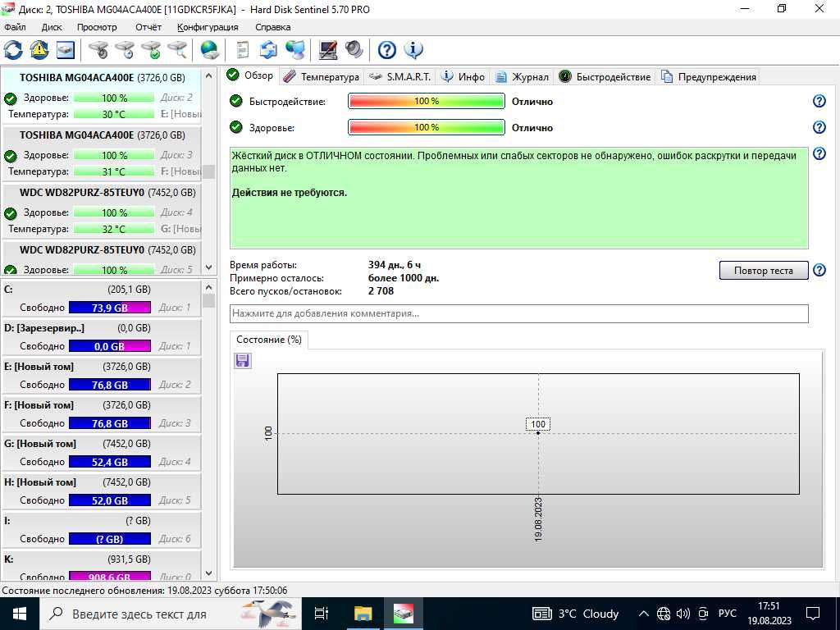Select H: [Новый том] volume
Viewport: 840px width, 630px height.
102,491
